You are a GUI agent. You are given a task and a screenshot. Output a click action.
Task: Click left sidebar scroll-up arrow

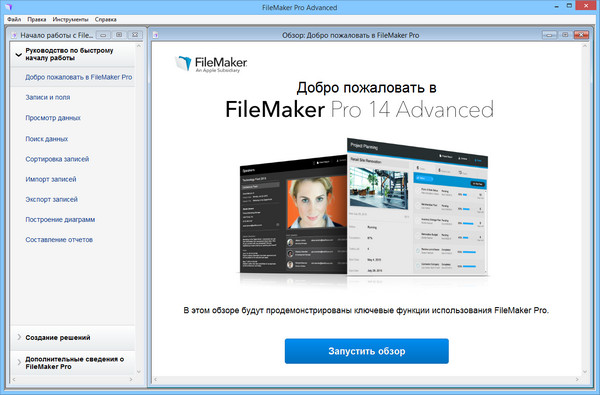(139, 46)
